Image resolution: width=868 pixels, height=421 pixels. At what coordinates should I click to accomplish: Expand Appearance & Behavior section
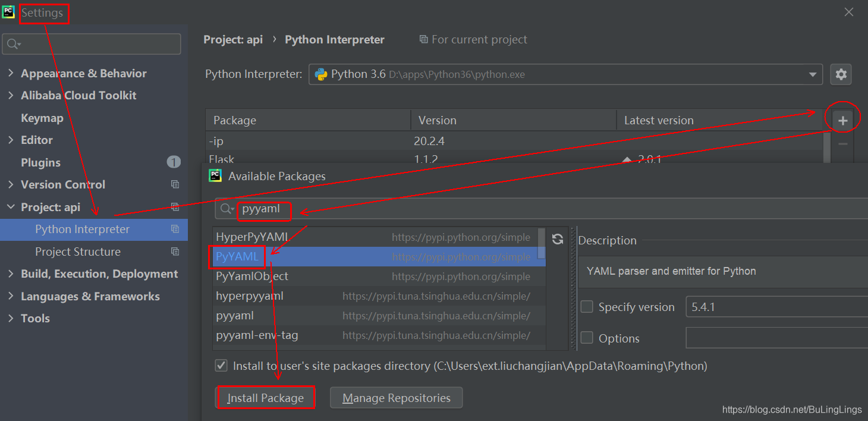pyautogui.click(x=11, y=73)
